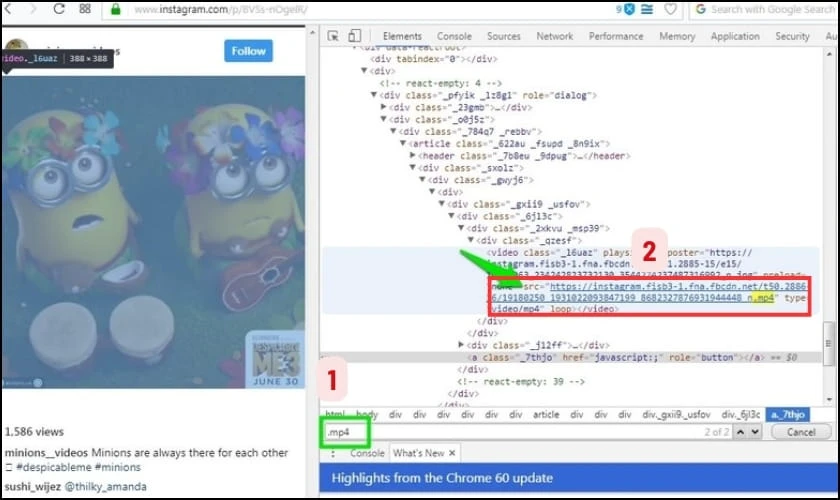Screen dimensions: 840x500
Task: Click the ad blocker shield icon
Action: tap(629, 9)
